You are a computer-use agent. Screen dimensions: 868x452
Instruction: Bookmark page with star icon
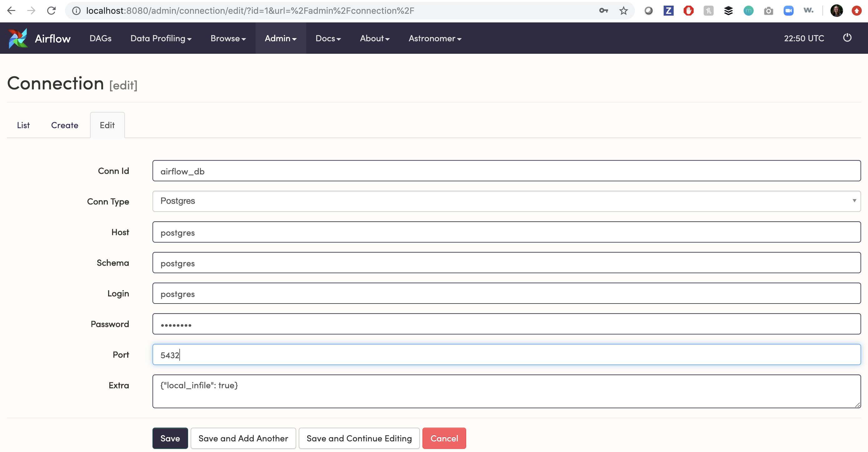(623, 11)
